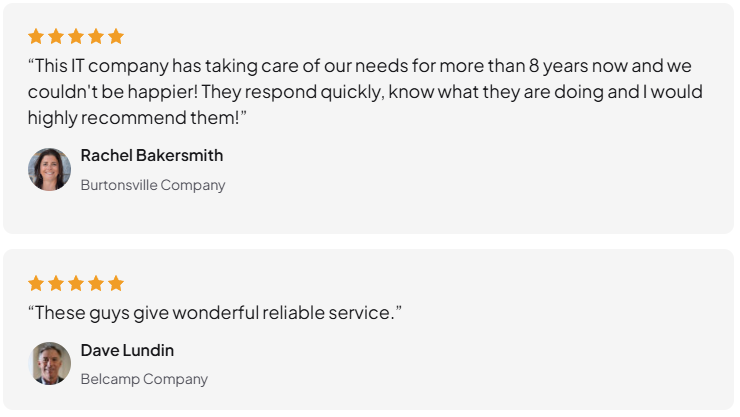Click fifth star in Rachel's review rating
Image resolution: width=740 pixels, height=417 pixels.
pyautogui.click(x=116, y=36)
